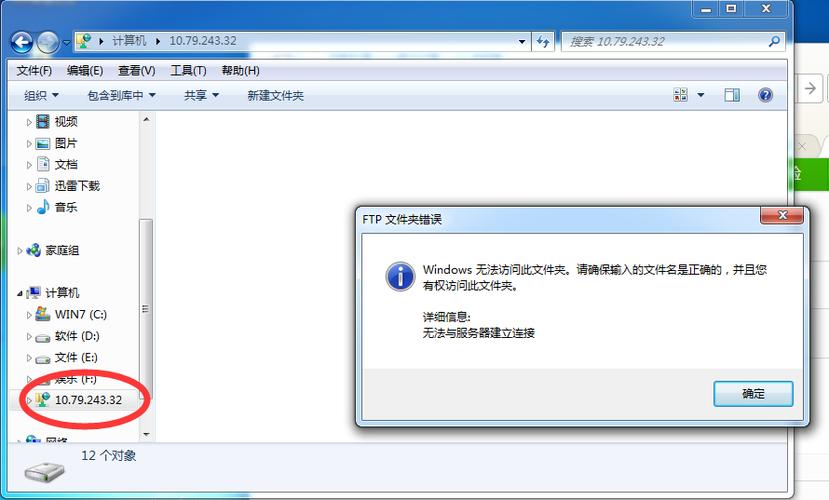Select 计算机 breadcrumb in address bar
Image resolution: width=829 pixels, height=500 pixels.
(x=129, y=41)
